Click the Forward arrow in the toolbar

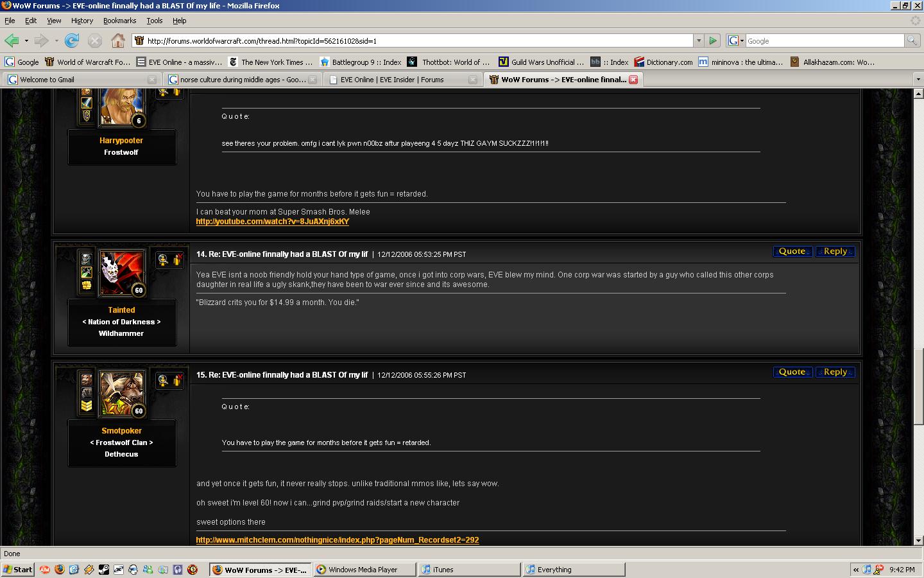coord(42,40)
